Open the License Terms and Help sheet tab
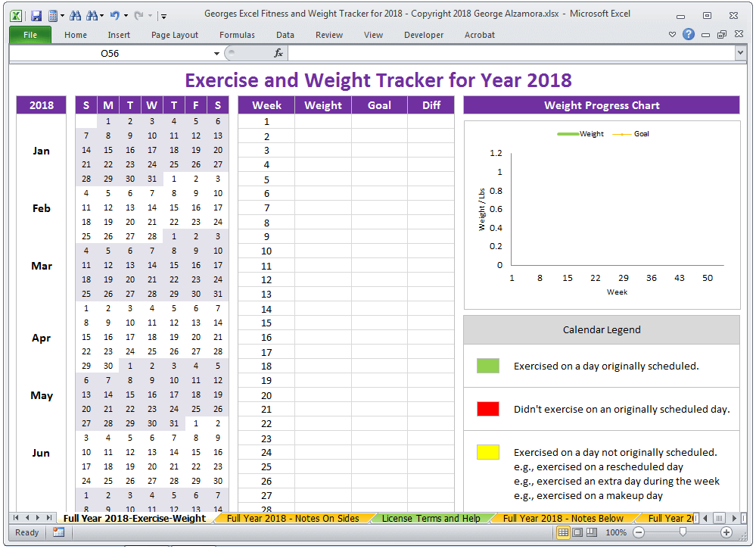 (x=431, y=518)
